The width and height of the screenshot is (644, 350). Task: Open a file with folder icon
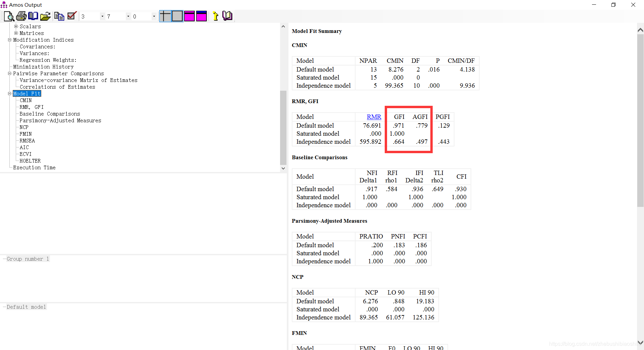pos(45,16)
